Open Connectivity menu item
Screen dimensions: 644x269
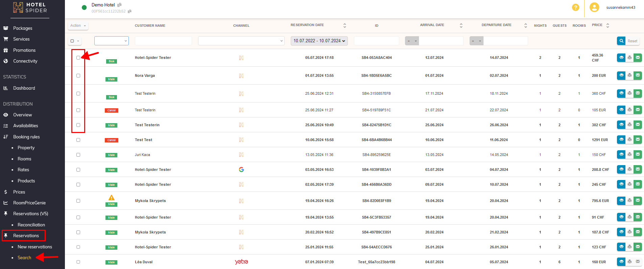click(25, 61)
